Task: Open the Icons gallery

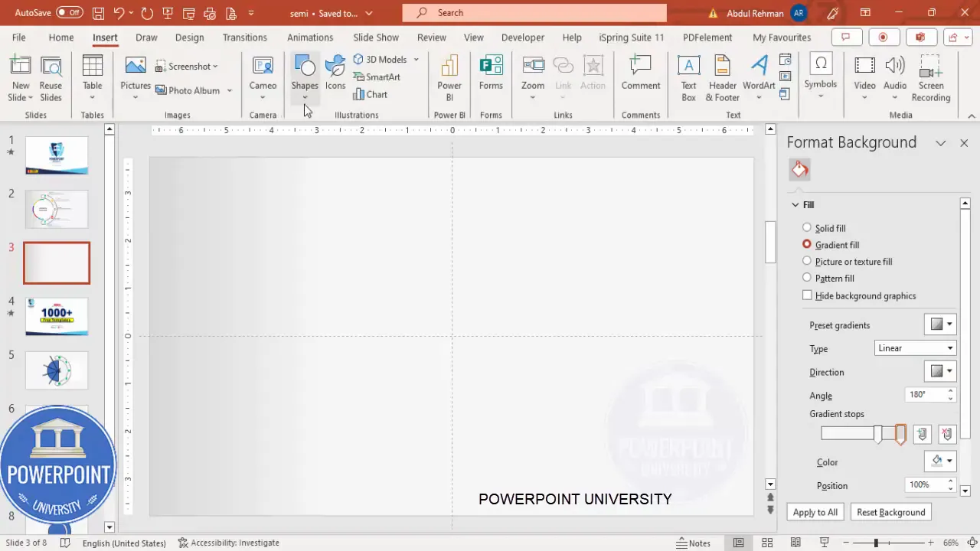Action: [x=335, y=73]
